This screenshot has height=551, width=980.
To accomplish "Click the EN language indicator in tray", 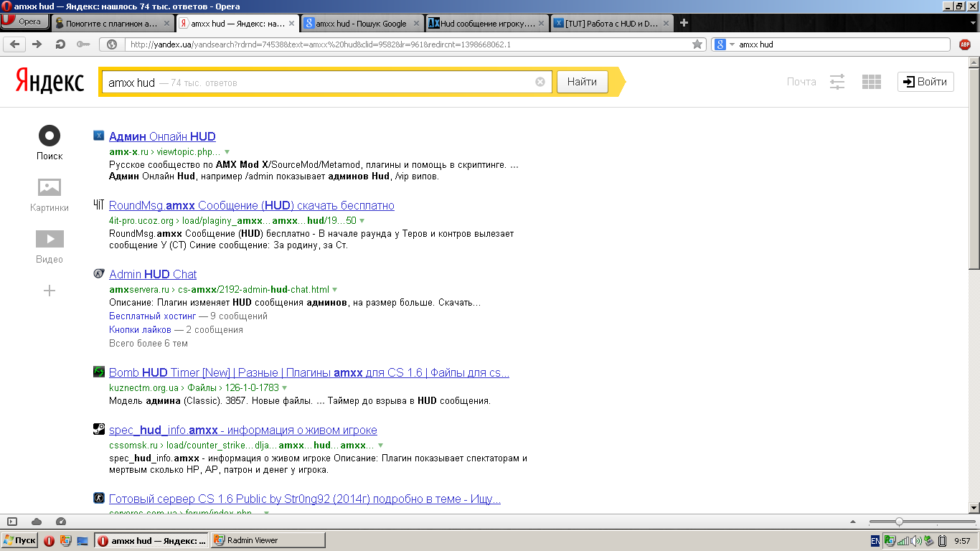I will point(875,541).
